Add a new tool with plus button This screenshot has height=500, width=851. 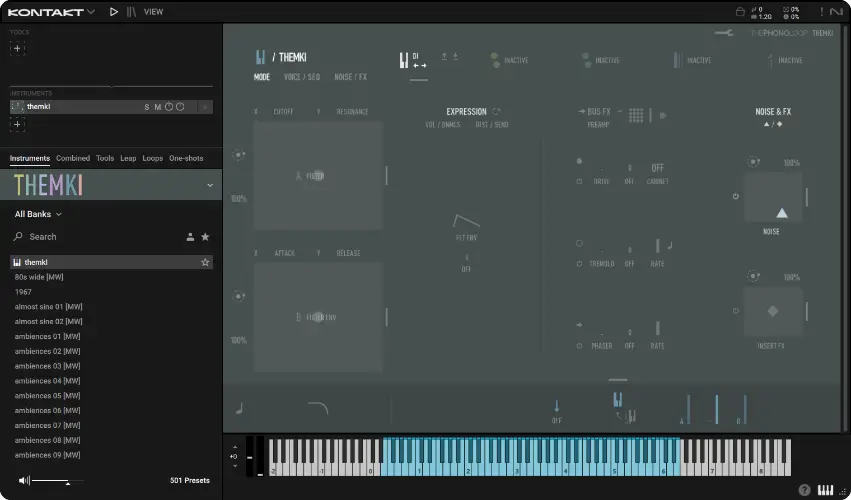point(17,48)
